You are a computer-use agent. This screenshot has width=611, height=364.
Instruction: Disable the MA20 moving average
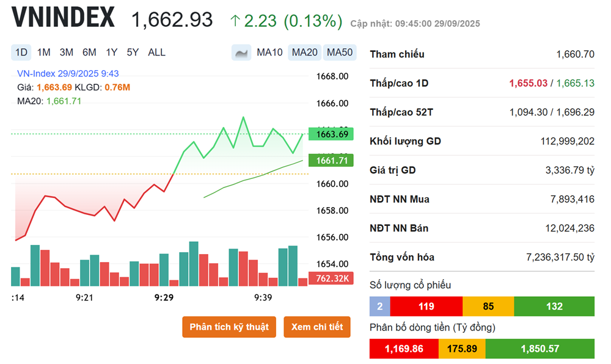tap(304, 53)
